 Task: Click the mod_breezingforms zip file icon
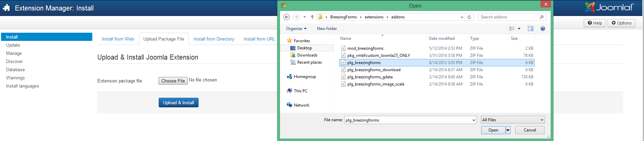(x=343, y=48)
